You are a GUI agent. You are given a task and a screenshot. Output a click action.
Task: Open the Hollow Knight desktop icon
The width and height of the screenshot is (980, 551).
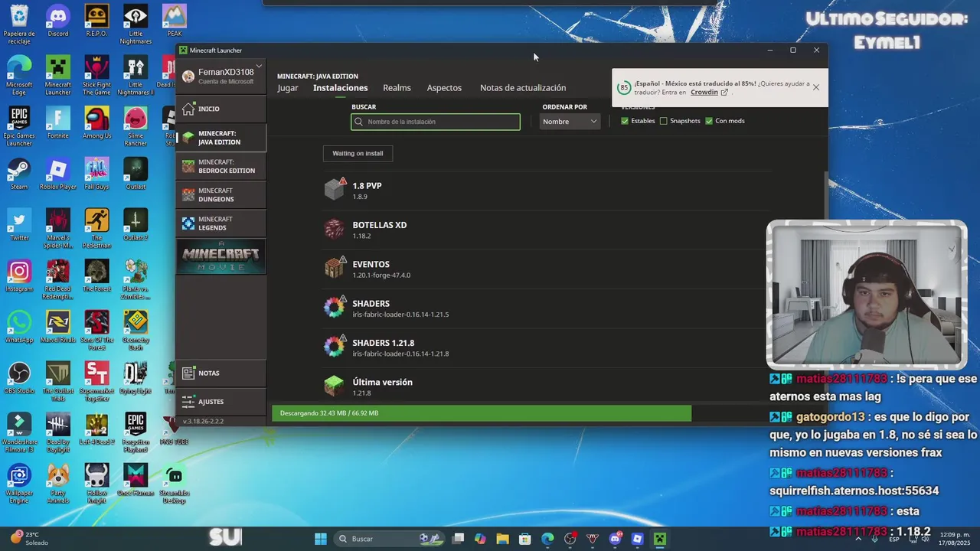click(97, 483)
